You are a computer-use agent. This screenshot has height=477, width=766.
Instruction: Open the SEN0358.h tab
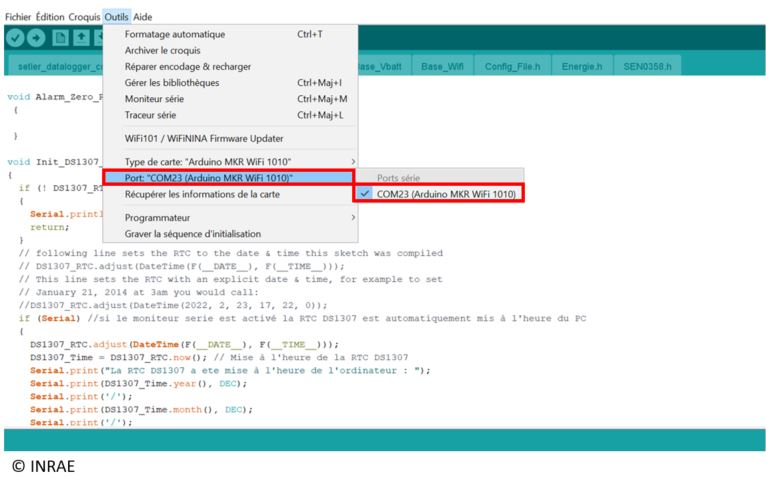647,67
